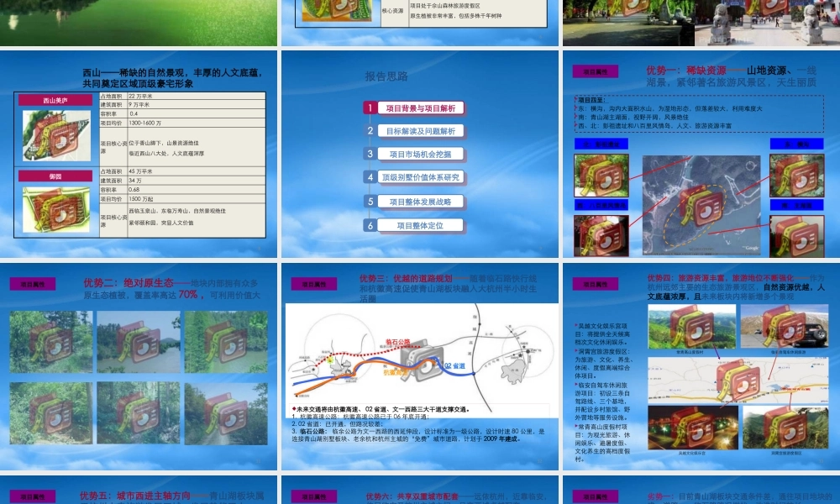Viewport: 840px width, 504px height.
Task: Open the 优势四：旅游资源丰富 slide thumbnail
Action: (x=701, y=366)
